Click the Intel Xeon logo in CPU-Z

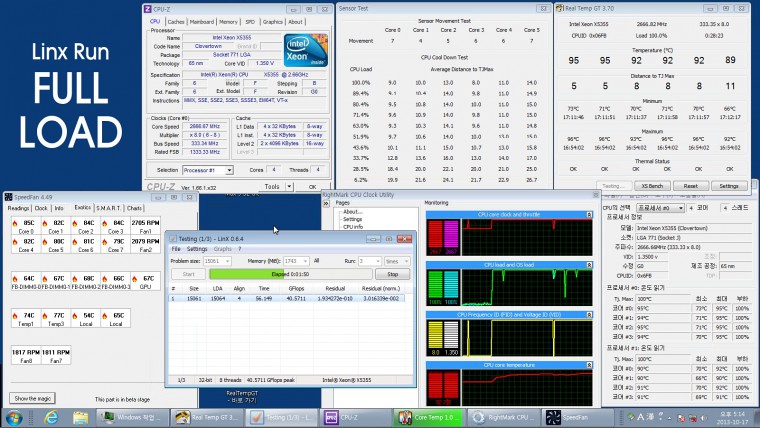coord(305,50)
